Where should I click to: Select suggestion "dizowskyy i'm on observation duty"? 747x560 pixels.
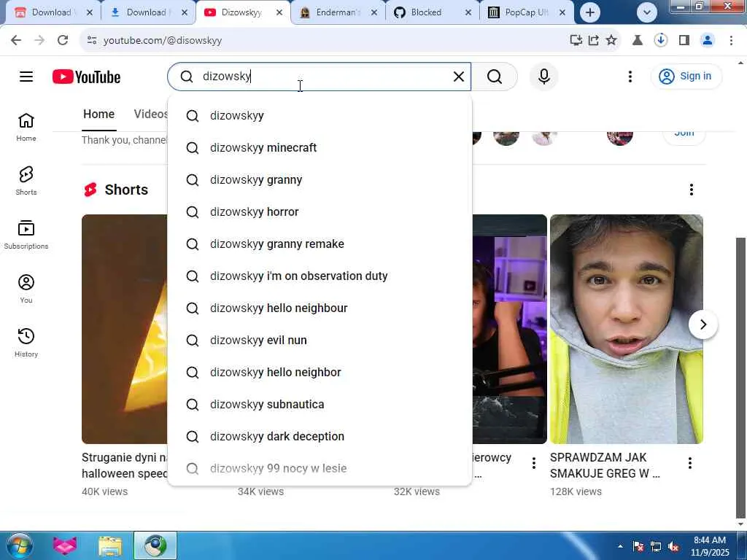pyautogui.click(x=320, y=276)
